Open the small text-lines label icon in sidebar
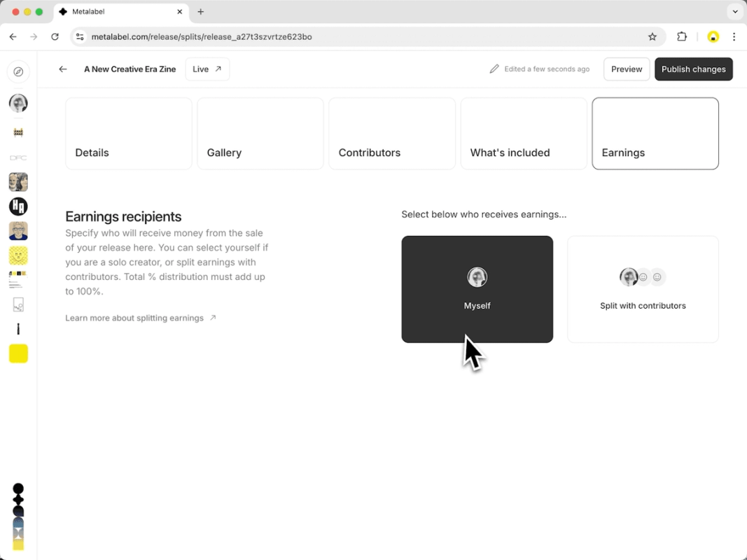This screenshot has width=747, height=560. coord(18,280)
